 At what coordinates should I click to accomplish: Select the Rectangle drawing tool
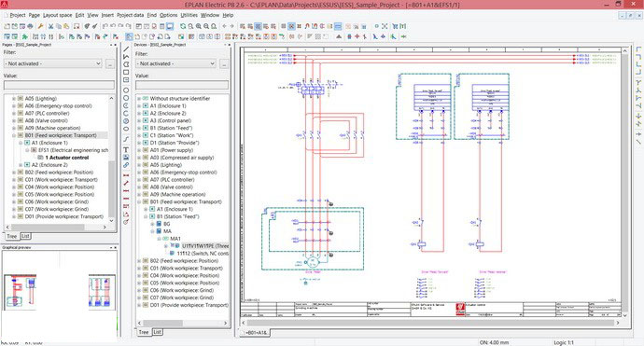tap(126, 72)
